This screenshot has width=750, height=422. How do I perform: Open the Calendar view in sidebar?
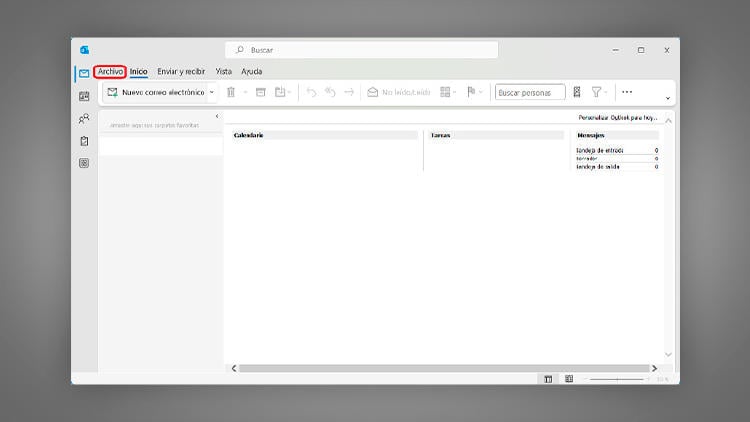pyautogui.click(x=84, y=96)
